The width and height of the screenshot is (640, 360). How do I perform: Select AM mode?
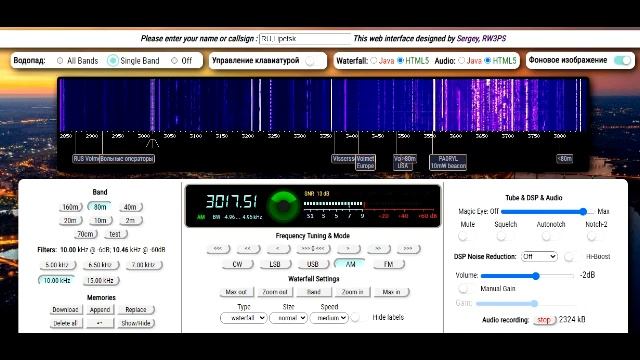point(350,264)
